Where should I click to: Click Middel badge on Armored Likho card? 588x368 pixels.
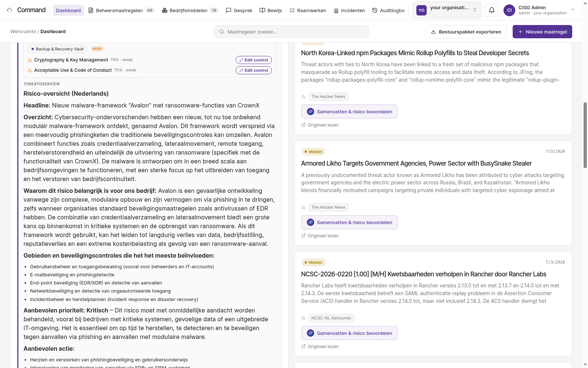(313, 152)
